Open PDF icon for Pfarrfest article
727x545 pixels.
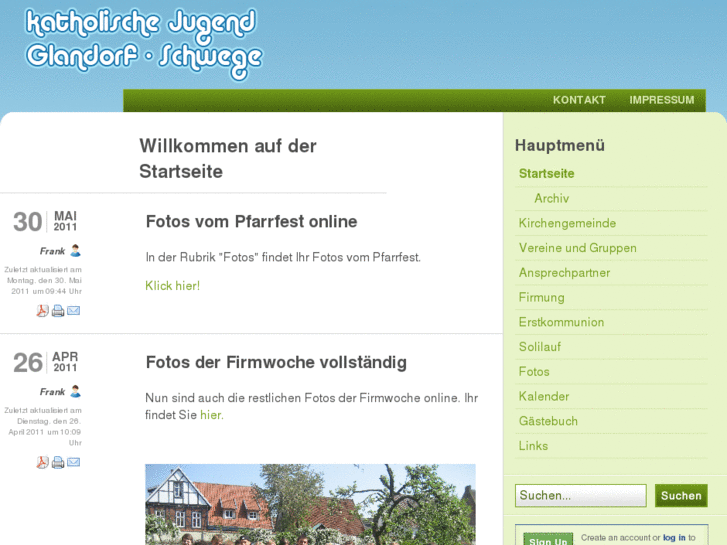coord(42,310)
